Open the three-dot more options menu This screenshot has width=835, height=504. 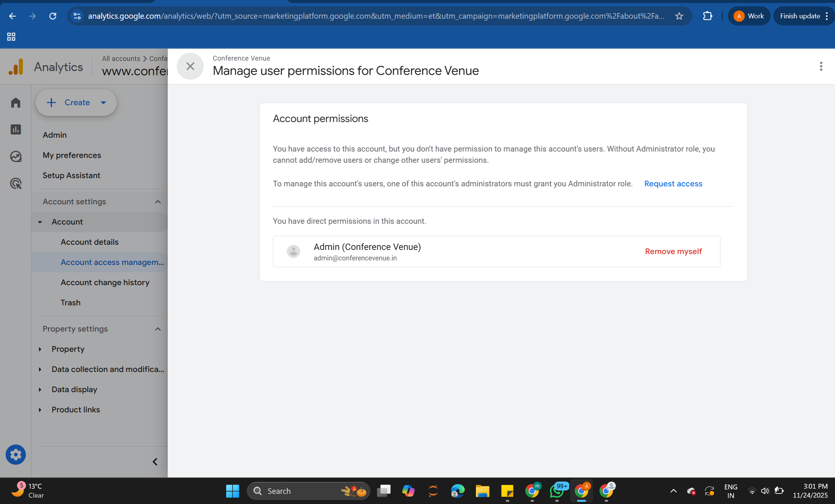[821, 66]
